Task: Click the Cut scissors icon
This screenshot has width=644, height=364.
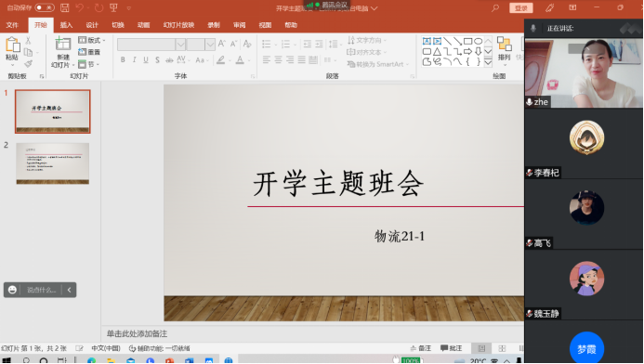Action: click(x=28, y=40)
